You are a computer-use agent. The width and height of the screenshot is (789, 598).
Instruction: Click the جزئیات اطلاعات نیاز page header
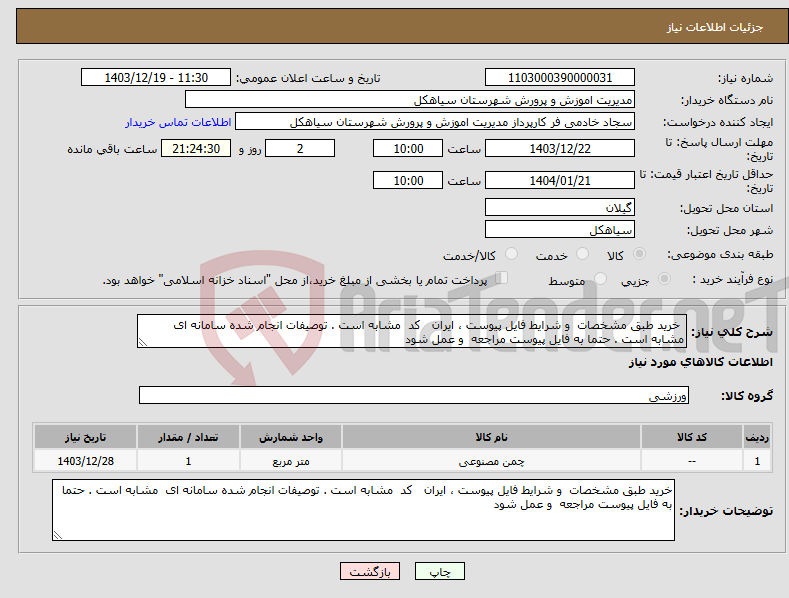coord(715,27)
